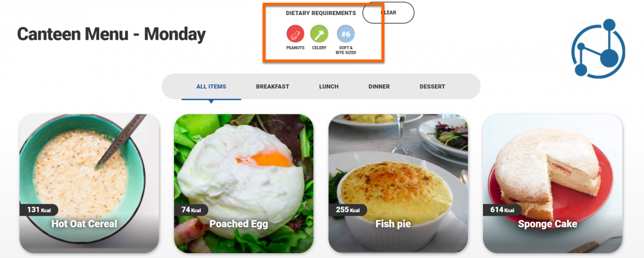Click the blue network logo icon
Screen dimensions: 644x258
(x=598, y=48)
